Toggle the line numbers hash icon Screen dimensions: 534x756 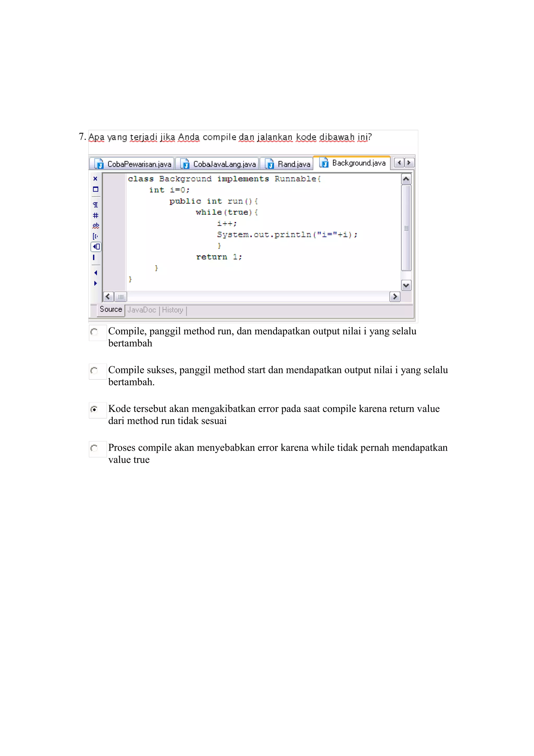(96, 215)
